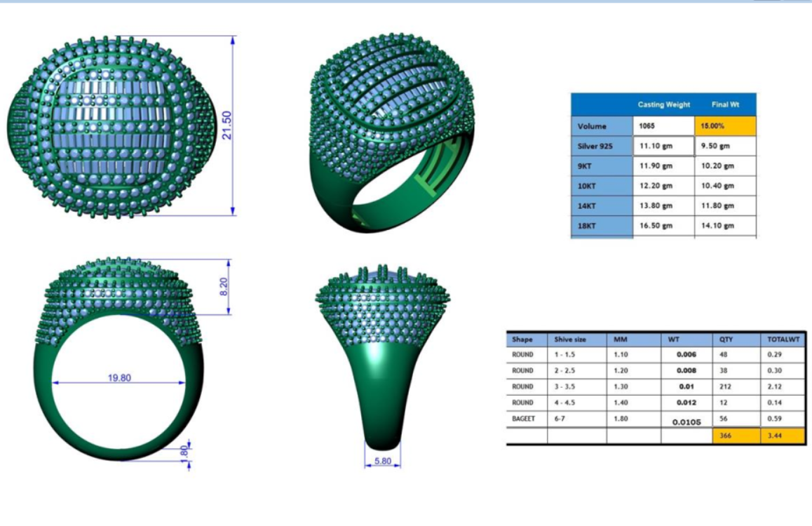Click the Silver 925 casting weight cell
This screenshot has height=526, width=812.
(x=663, y=146)
